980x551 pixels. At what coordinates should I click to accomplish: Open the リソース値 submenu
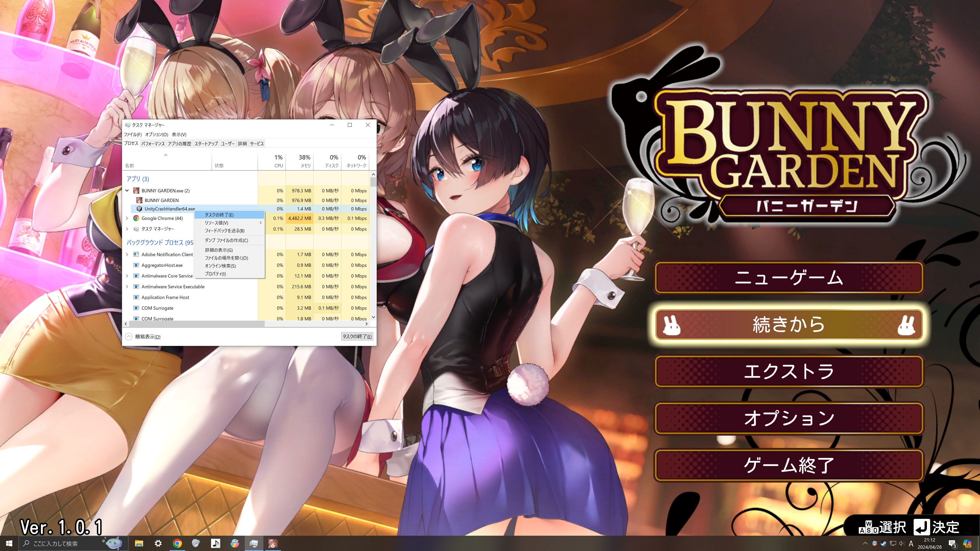229,223
